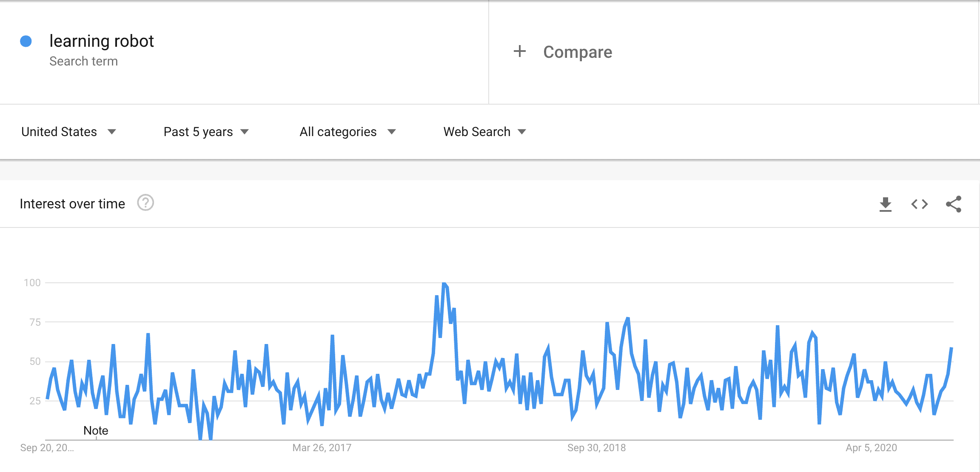Click the Interest over time heading
980x472 pixels.
coord(72,204)
